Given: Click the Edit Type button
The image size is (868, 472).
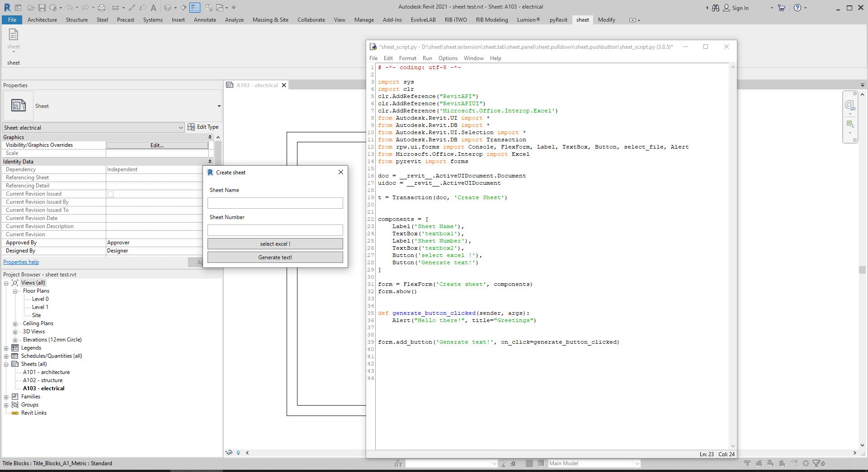Looking at the screenshot, I should [203, 127].
